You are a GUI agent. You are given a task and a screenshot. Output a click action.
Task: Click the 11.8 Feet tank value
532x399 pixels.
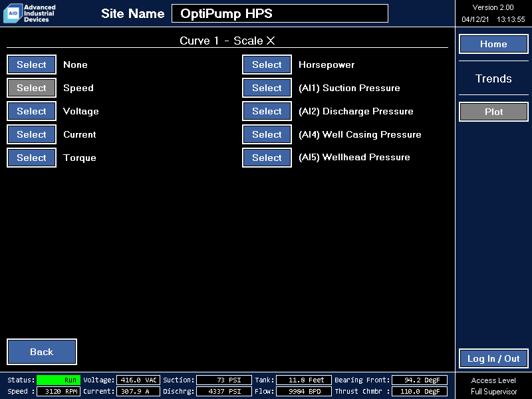coord(304,380)
